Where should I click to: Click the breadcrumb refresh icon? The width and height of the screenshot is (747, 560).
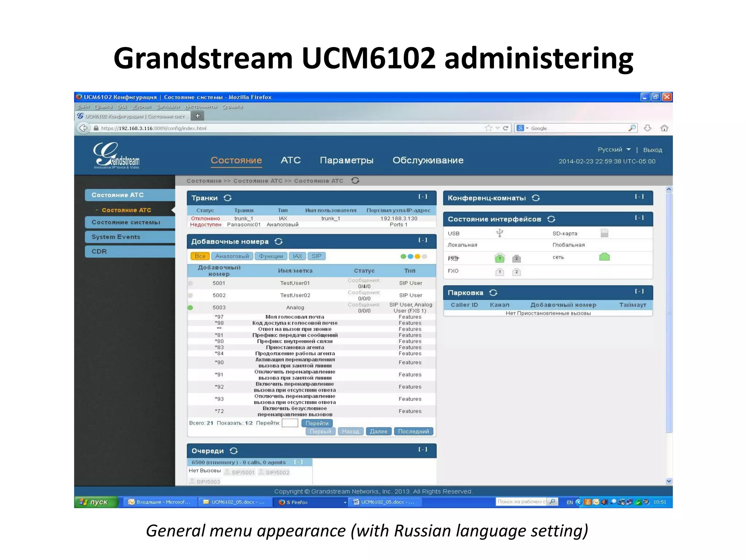(355, 180)
